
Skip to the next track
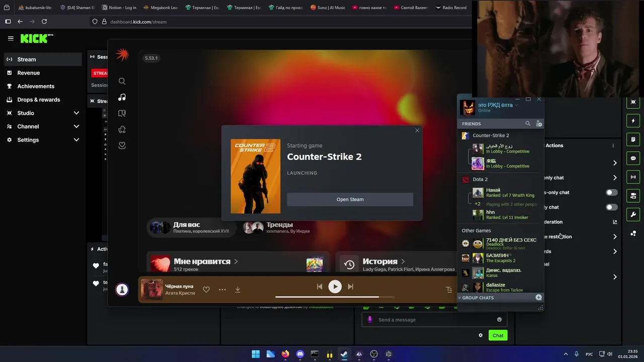351,287
